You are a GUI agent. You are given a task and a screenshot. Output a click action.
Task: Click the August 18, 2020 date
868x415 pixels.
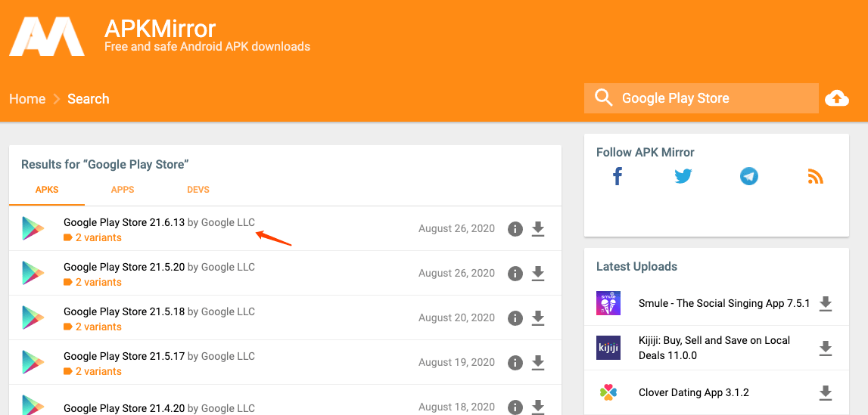point(456,407)
